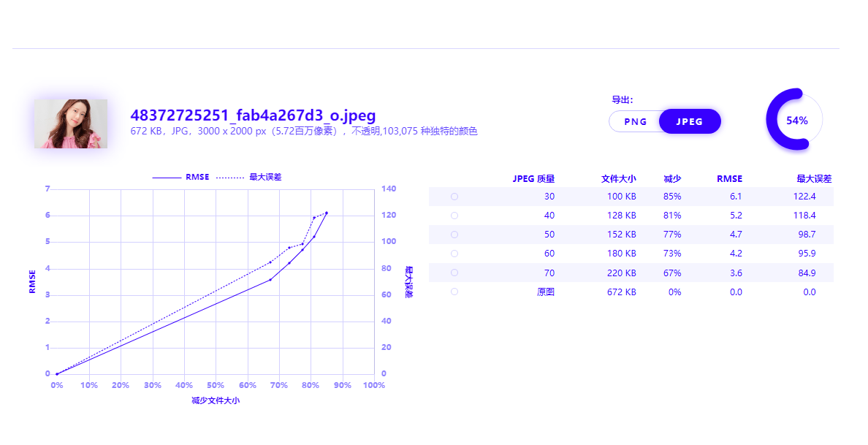Image resolution: width=868 pixels, height=445 pixels.
Task: Select the JPEG quality 30 radio button
Action: pyautogui.click(x=454, y=197)
